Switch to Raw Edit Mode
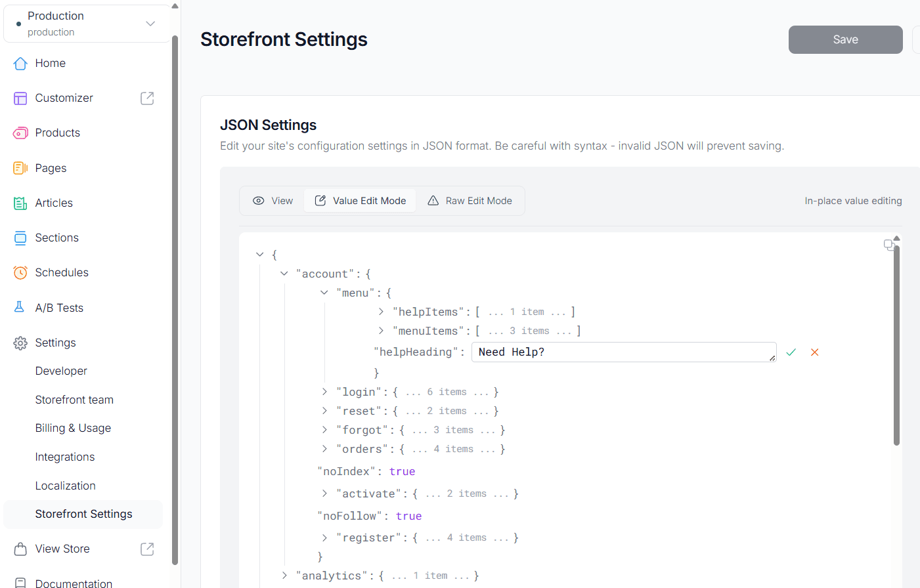 click(470, 201)
